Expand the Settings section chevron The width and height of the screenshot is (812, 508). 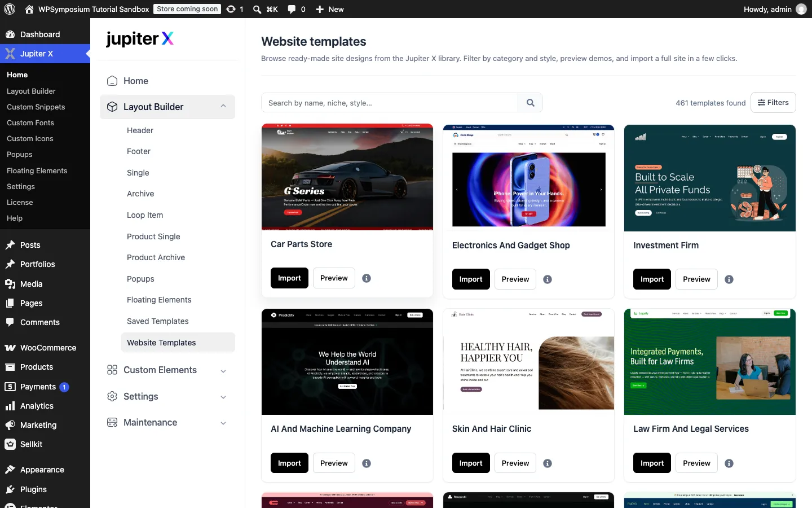tap(223, 397)
